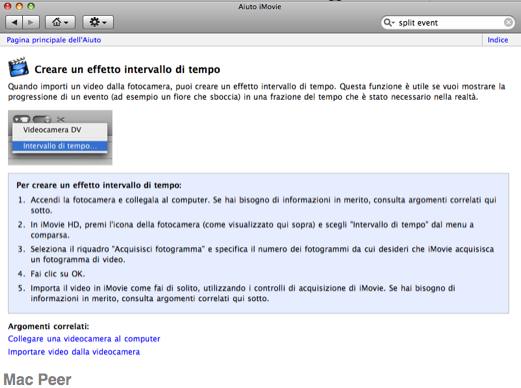Click the red close window button
The height and width of the screenshot is (388, 521).
tap(7, 6)
